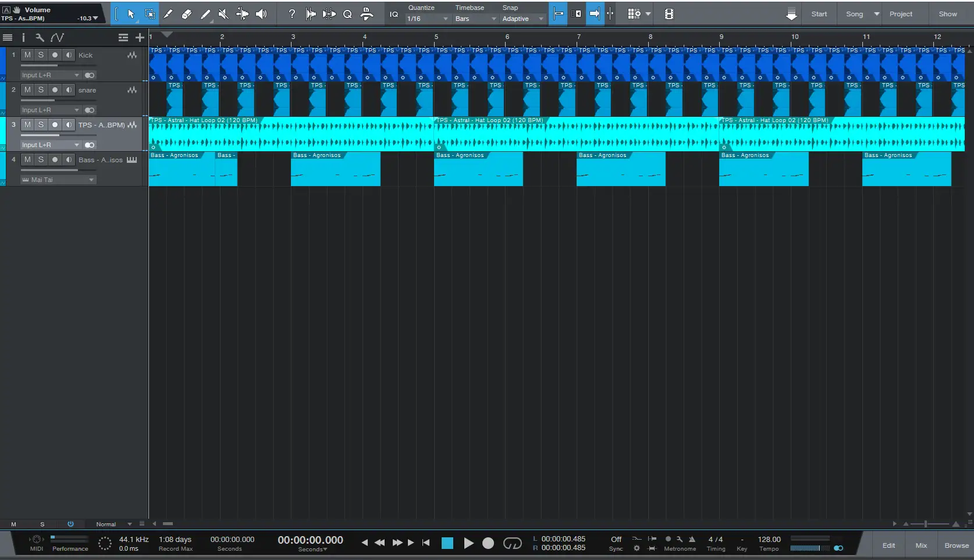
Task: Select the Eraser tool
Action: (x=187, y=14)
